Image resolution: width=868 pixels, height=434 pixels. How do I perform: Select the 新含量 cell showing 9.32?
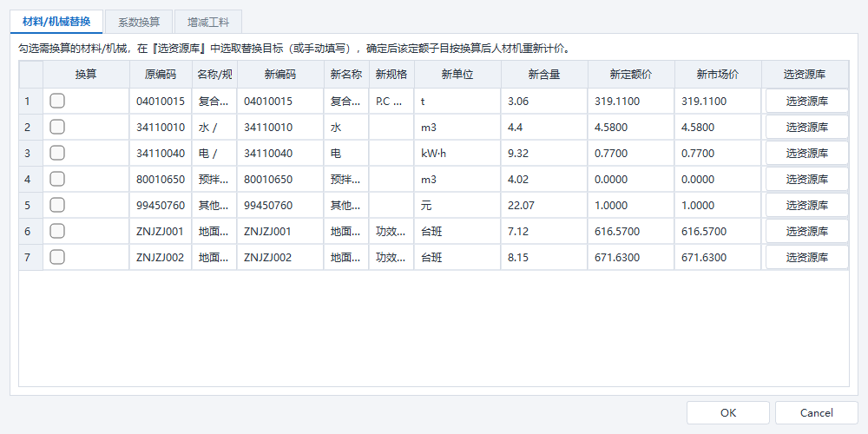(544, 154)
